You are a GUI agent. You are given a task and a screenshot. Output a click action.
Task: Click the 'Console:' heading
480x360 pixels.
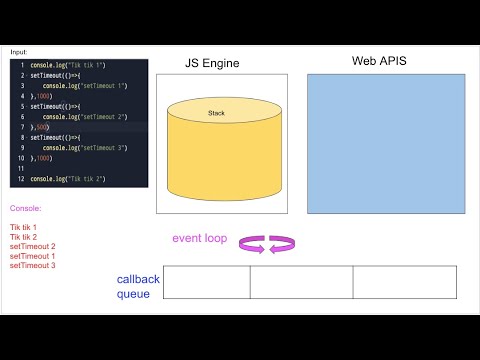pos(26,208)
